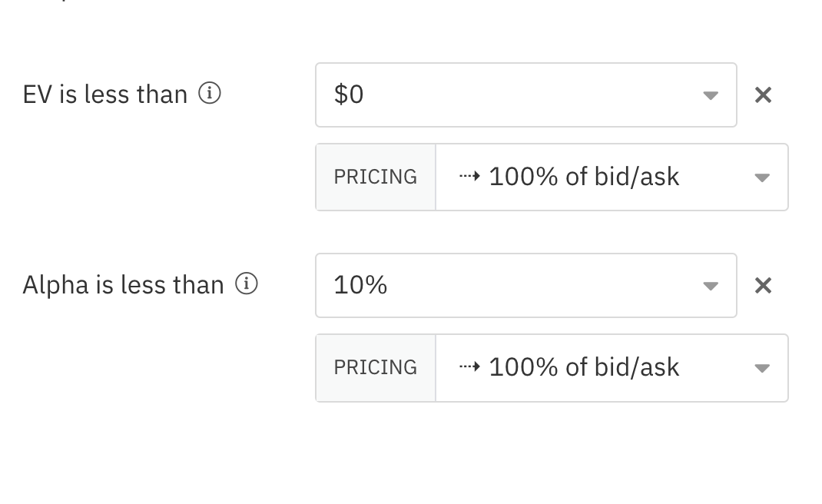Click the PRICING label under EV condition
The image size is (822, 504).
pos(376,177)
